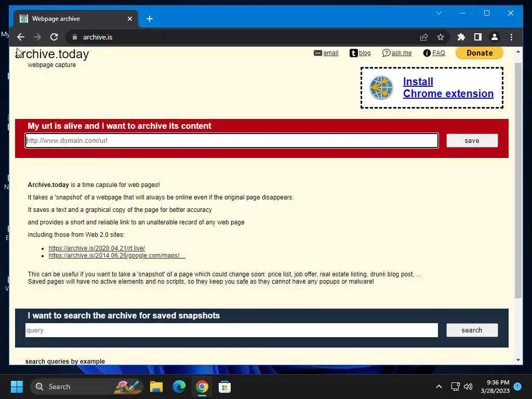
Task: Click the ask me speech bubble icon
Action: (386, 53)
